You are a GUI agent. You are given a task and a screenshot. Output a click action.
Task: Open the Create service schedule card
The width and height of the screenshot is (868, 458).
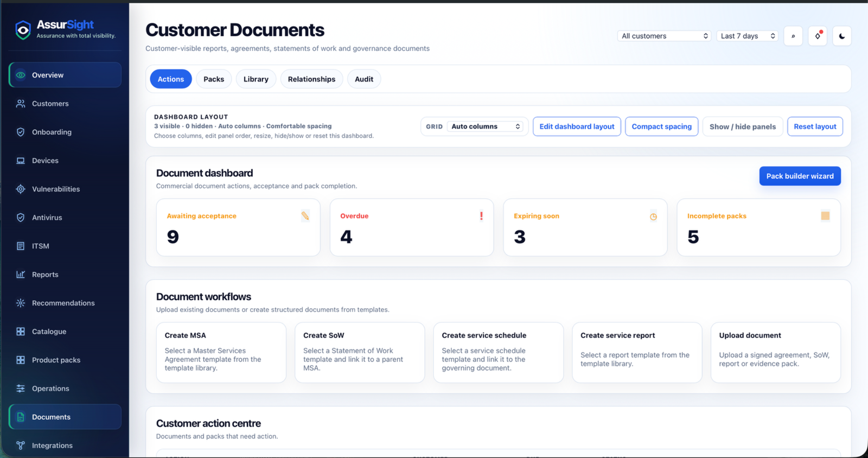point(499,353)
